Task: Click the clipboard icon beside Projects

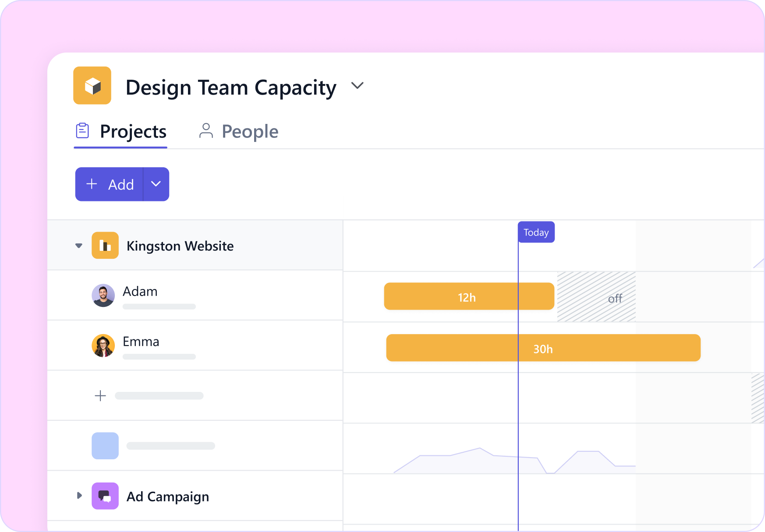Action: click(x=83, y=130)
